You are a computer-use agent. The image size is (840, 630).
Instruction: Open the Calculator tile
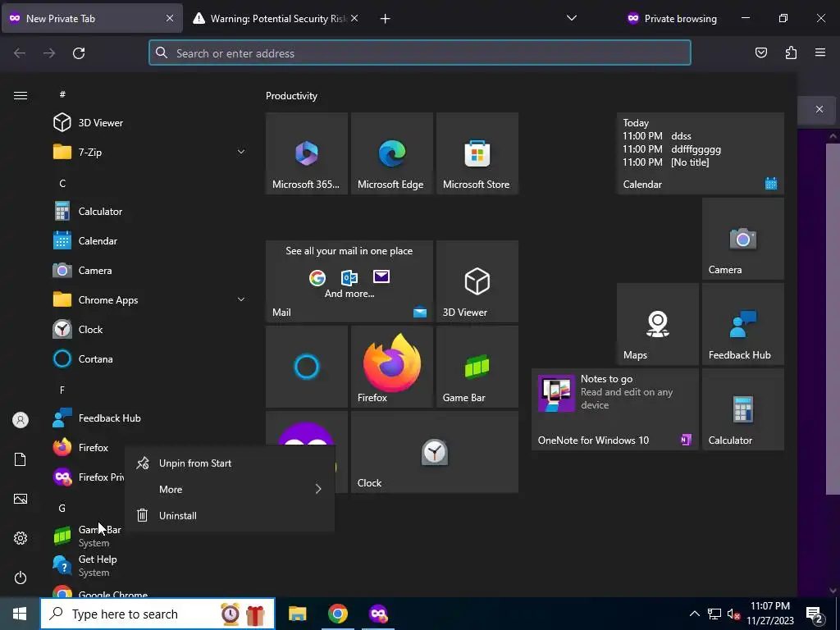point(743,409)
